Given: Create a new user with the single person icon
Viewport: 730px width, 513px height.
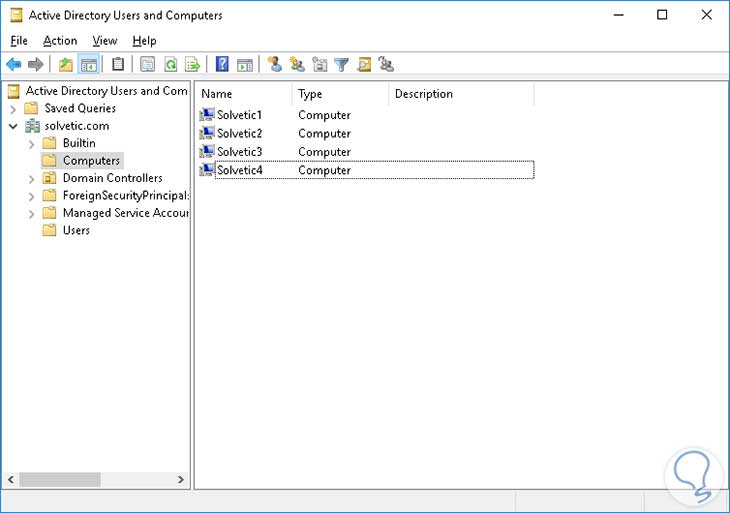Looking at the screenshot, I should (x=275, y=64).
